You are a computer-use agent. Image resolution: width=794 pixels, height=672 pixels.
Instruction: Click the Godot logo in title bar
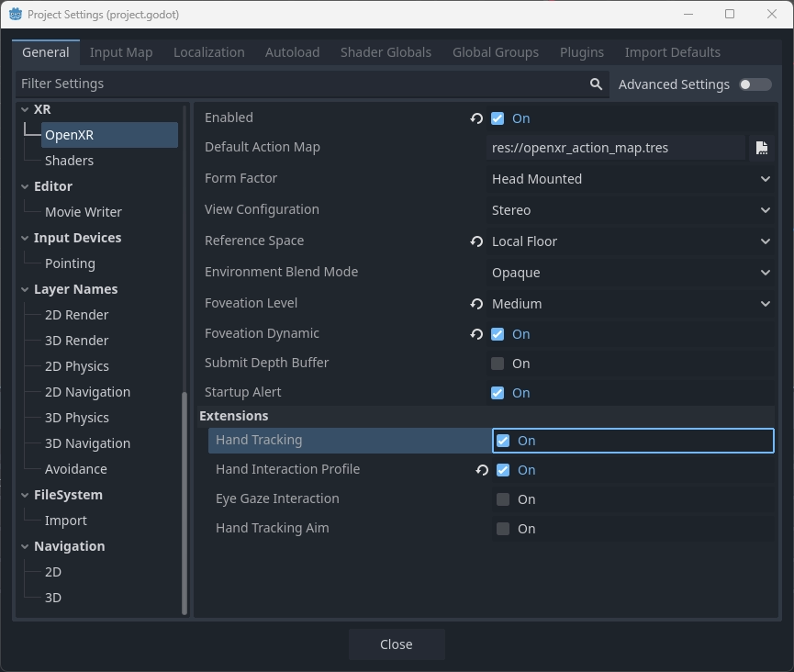click(16, 15)
